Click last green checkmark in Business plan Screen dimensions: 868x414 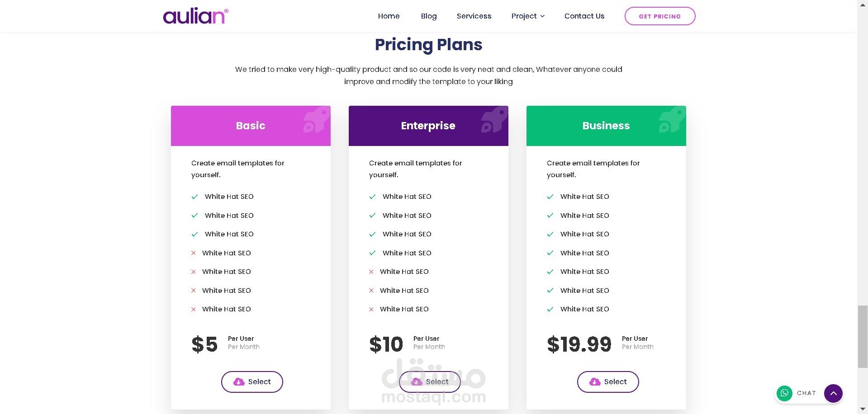550,309
